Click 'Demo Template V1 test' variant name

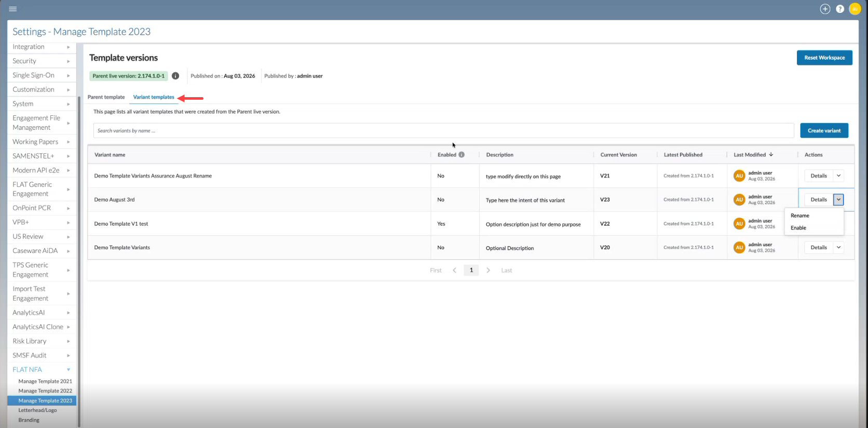click(x=121, y=224)
